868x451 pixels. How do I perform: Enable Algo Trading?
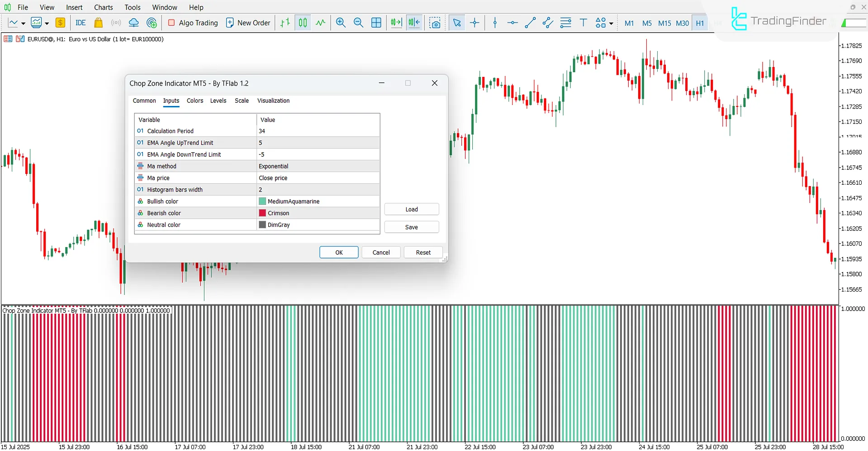point(192,23)
